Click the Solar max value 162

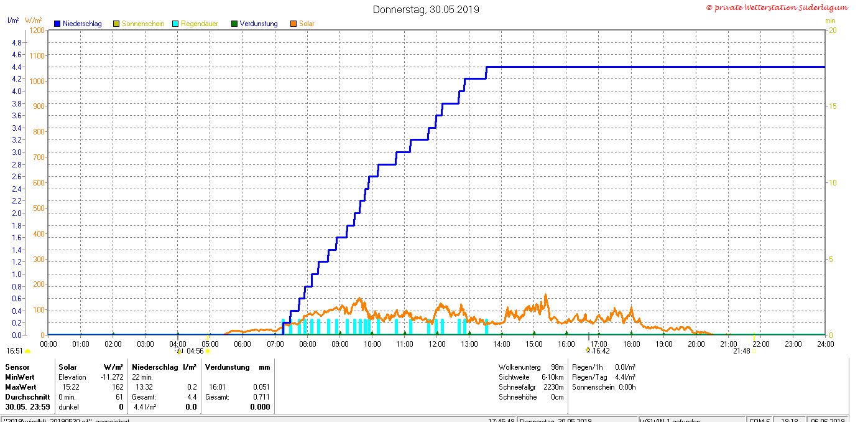coord(118,387)
